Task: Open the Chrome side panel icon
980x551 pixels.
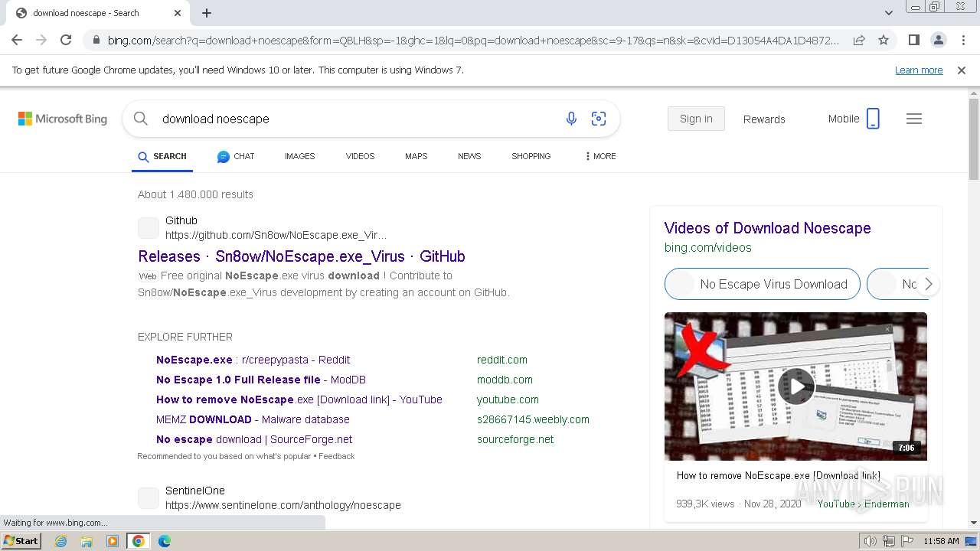Action: point(913,40)
